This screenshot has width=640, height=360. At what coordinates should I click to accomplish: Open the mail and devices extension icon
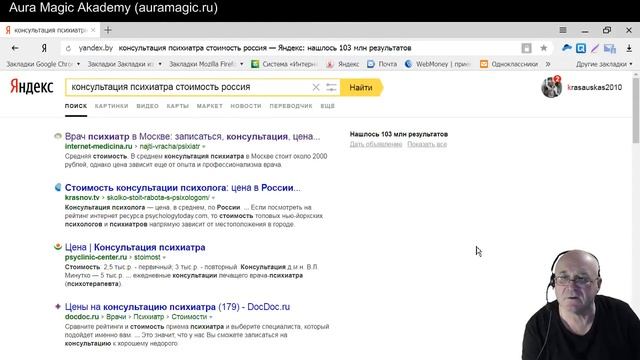(610, 49)
